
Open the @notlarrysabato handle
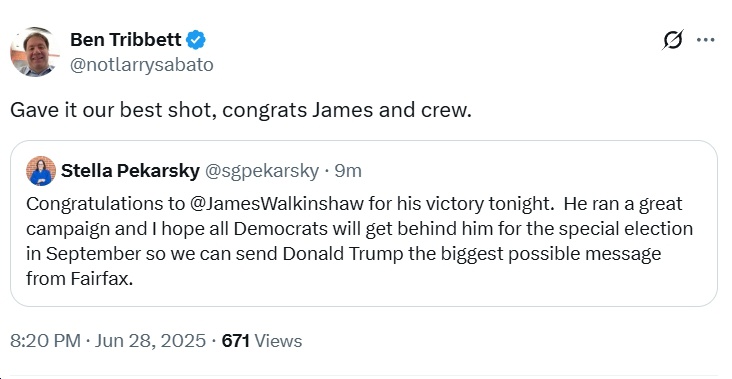(141, 65)
